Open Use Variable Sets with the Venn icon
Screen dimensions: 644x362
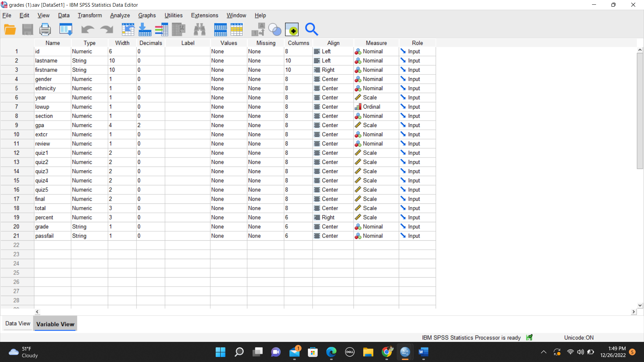(275, 29)
